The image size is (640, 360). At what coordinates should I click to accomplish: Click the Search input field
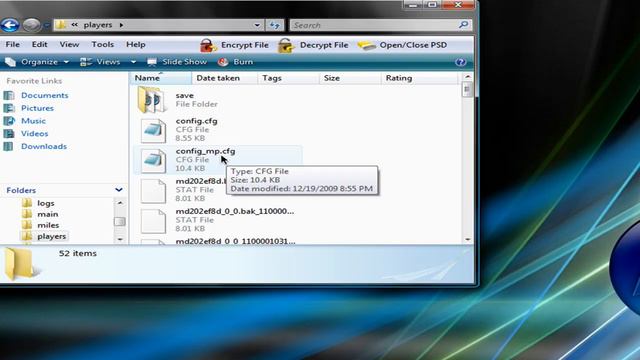tap(373, 25)
